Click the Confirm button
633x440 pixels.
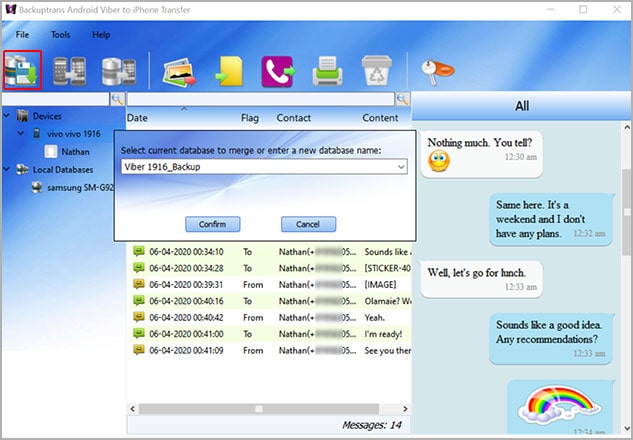213,224
